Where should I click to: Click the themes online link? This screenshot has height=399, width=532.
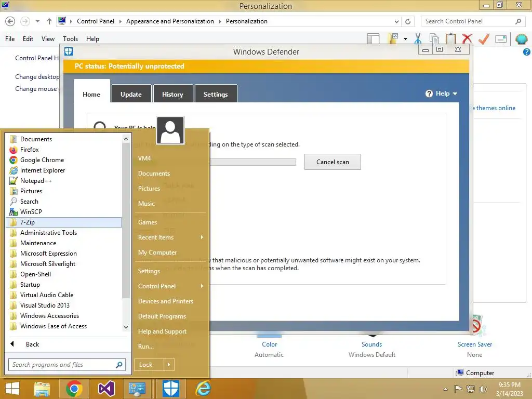point(495,108)
